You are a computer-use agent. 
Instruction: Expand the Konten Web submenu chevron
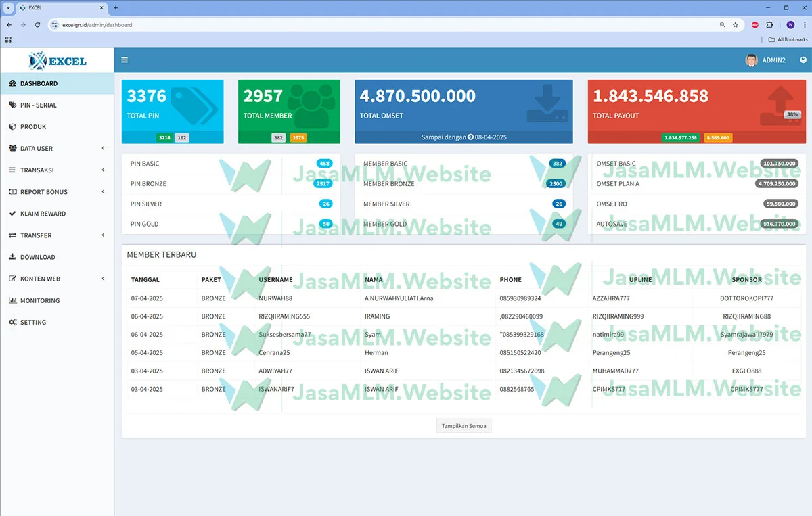click(x=103, y=279)
